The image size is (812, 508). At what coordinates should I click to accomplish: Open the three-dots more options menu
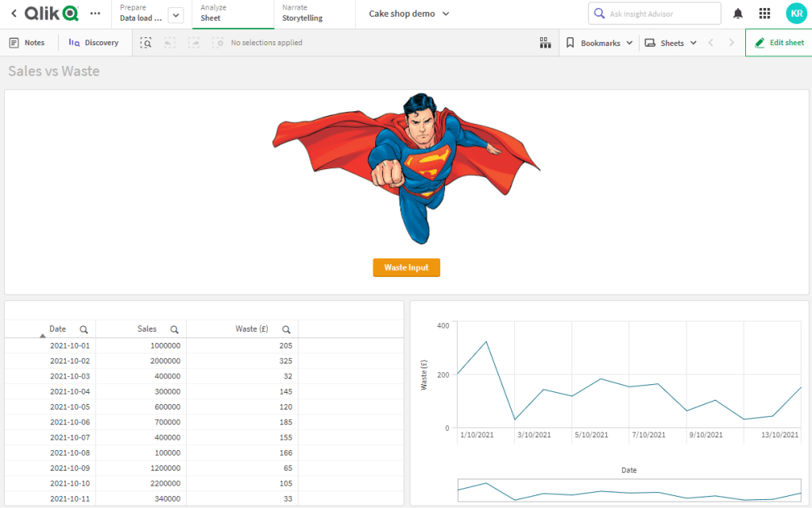coord(95,13)
